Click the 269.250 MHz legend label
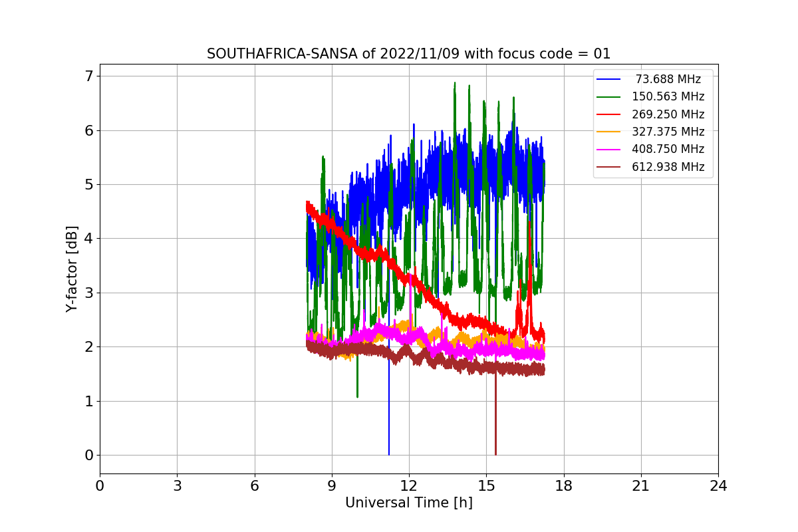This screenshot has width=798, height=532. [x=668, y=114]
